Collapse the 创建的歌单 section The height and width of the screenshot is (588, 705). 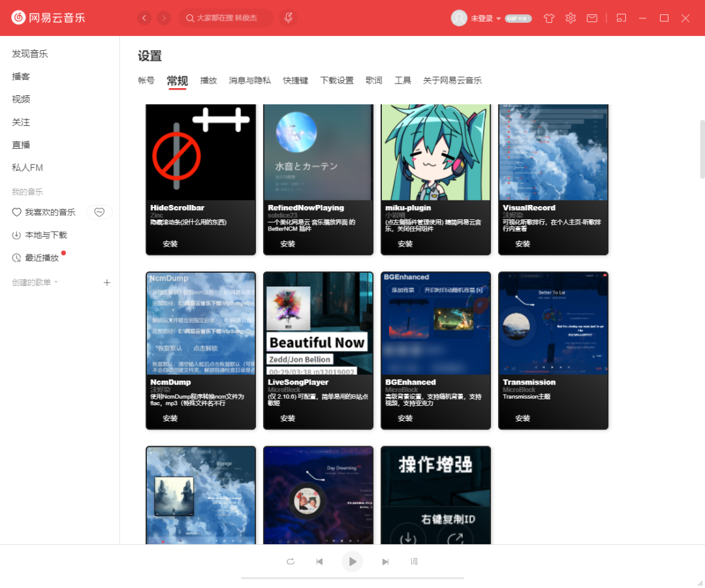(35, 283)
